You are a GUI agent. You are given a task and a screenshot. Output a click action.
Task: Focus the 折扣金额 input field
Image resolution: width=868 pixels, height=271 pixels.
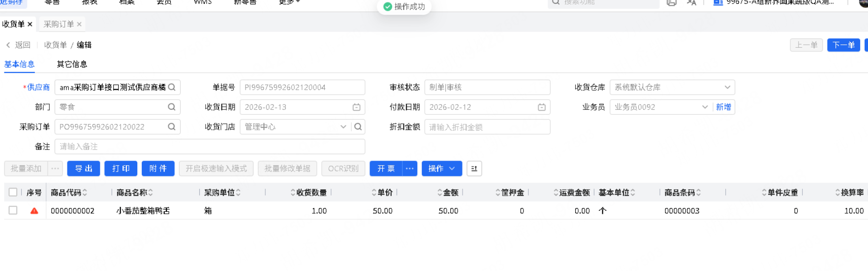click(x=487, y=127)
